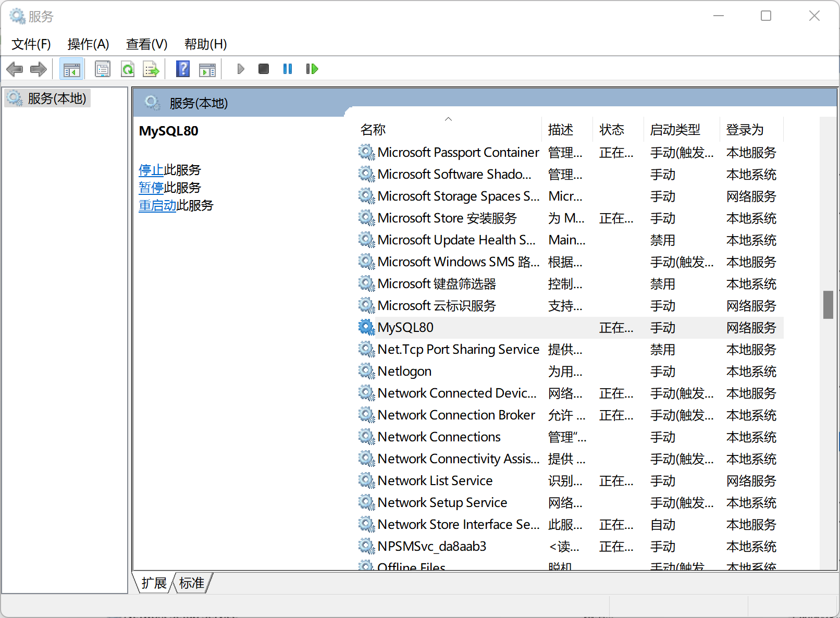840x618 pixels.
Task: Select the Microsoft 云标识服务 row
Action: 571,305
